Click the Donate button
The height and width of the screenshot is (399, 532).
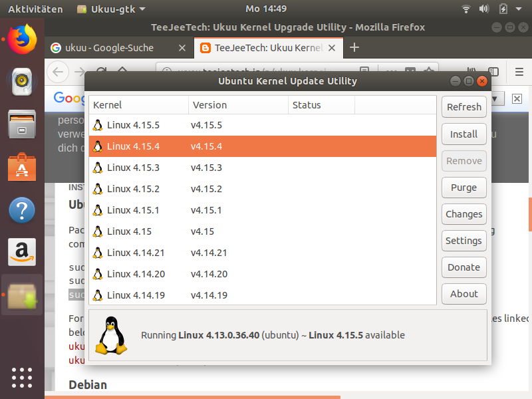pos(464,267)
